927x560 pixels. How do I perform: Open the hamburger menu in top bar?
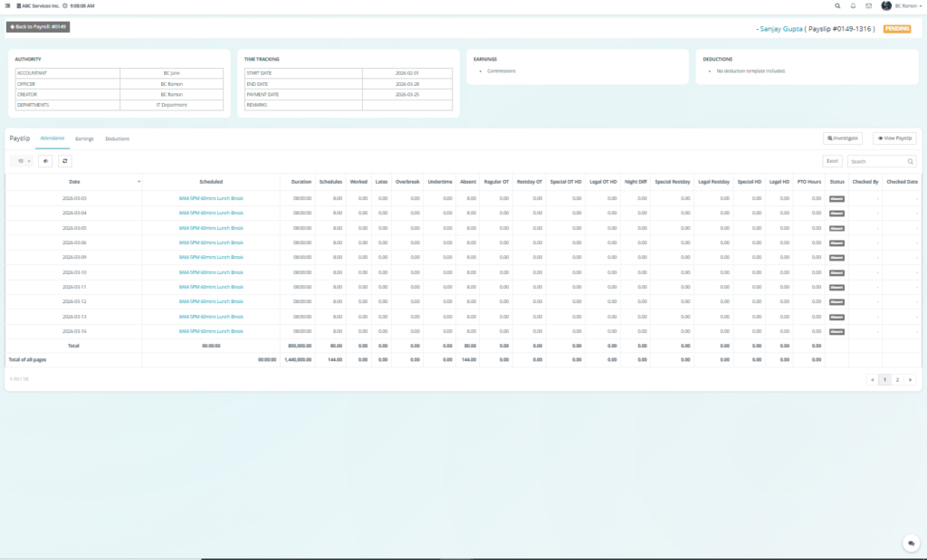[x=7, y=5]
